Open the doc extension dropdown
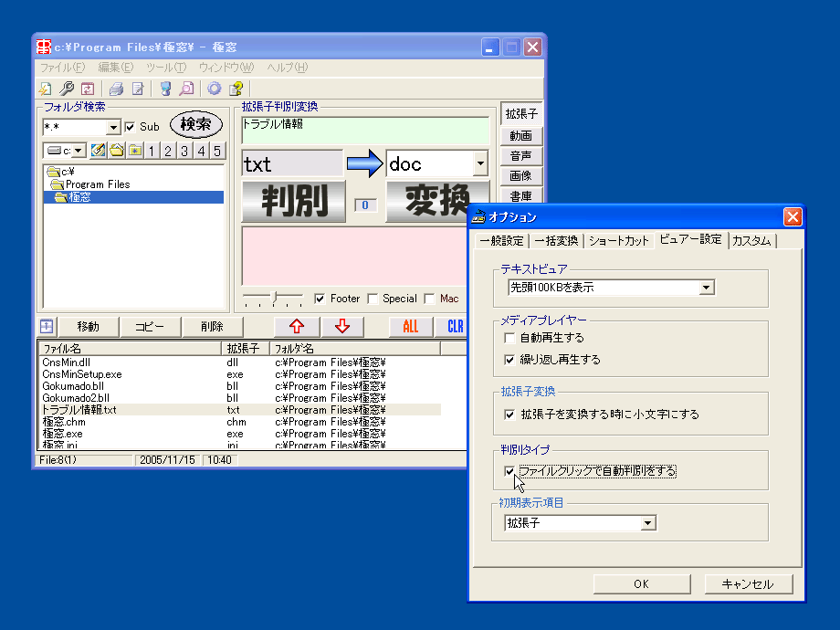Screen dimensions: 840x630 (x=483, y=163)
